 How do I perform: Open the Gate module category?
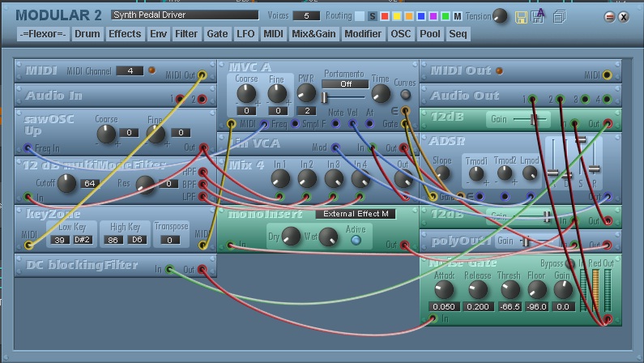tap(217, 34)
